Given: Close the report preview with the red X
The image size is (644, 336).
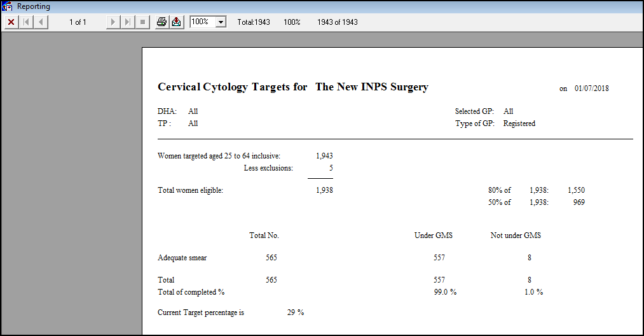Looking at the screenshot, I should coord(11,22).
